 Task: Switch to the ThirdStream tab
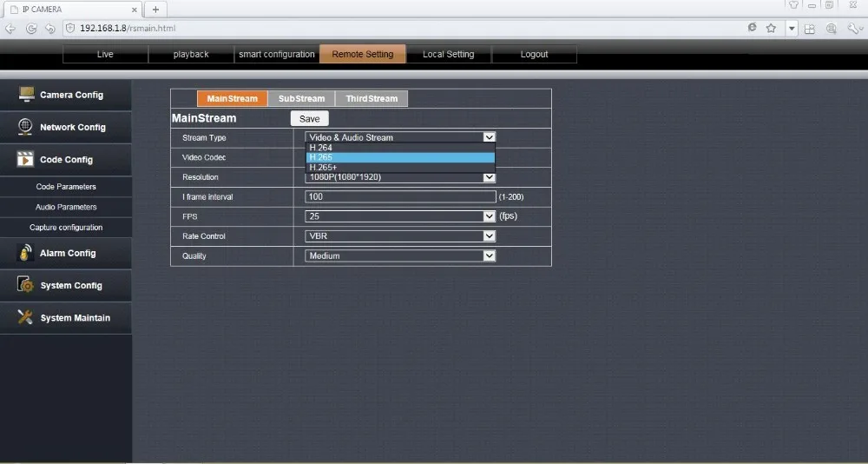pyautogui.click(x=372, y=99)
